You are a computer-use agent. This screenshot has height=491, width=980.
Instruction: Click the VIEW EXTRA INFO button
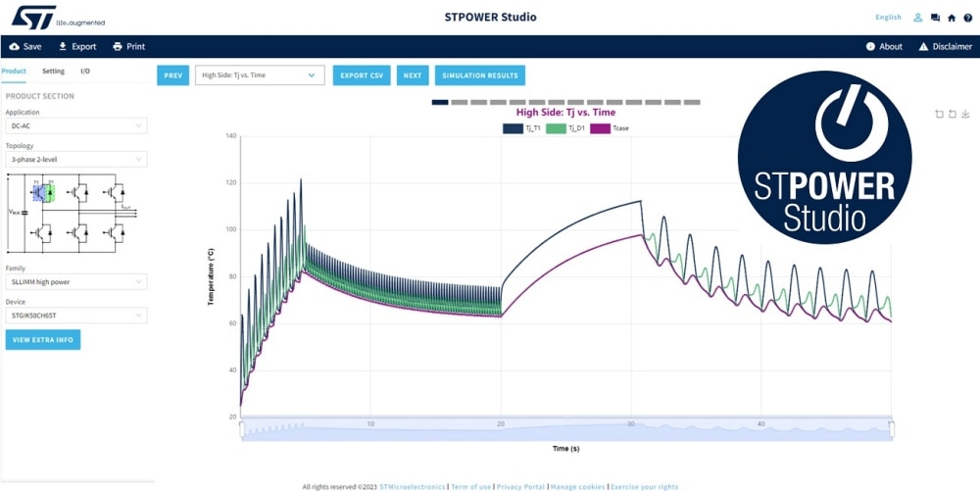click(42, 340)
